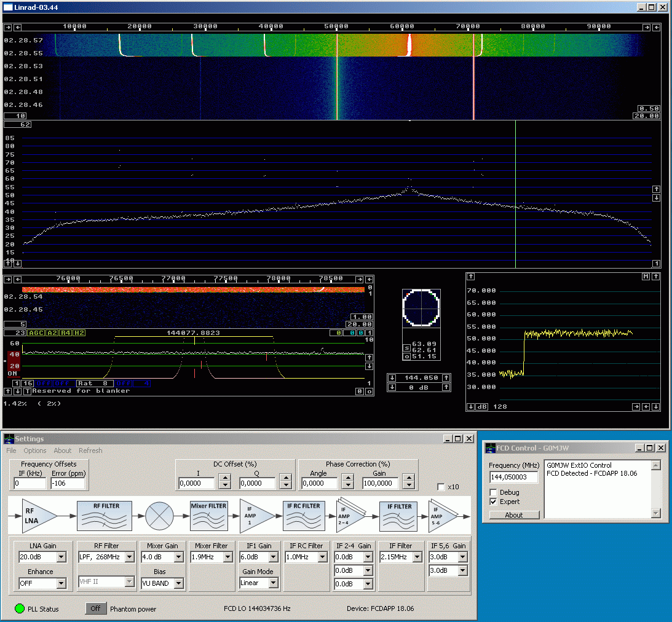Select the RF FILTER block in diagram
672x622 pixels.
coord(104,515)
